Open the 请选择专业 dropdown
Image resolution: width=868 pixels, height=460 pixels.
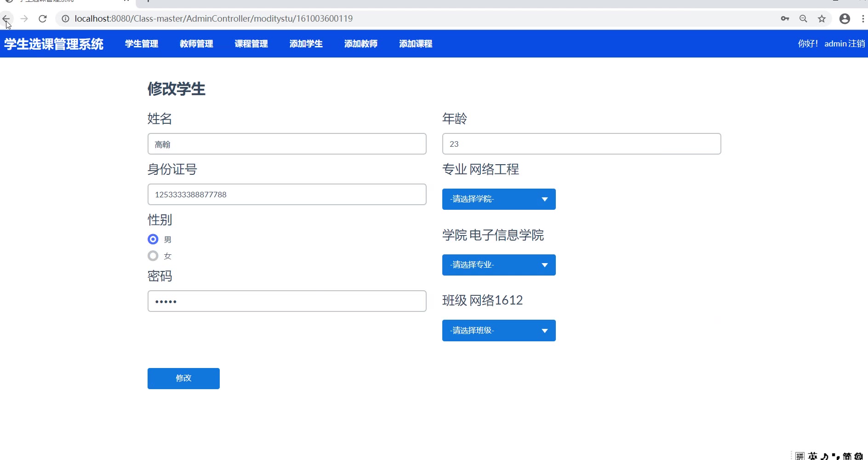click(x=499, y=265)
